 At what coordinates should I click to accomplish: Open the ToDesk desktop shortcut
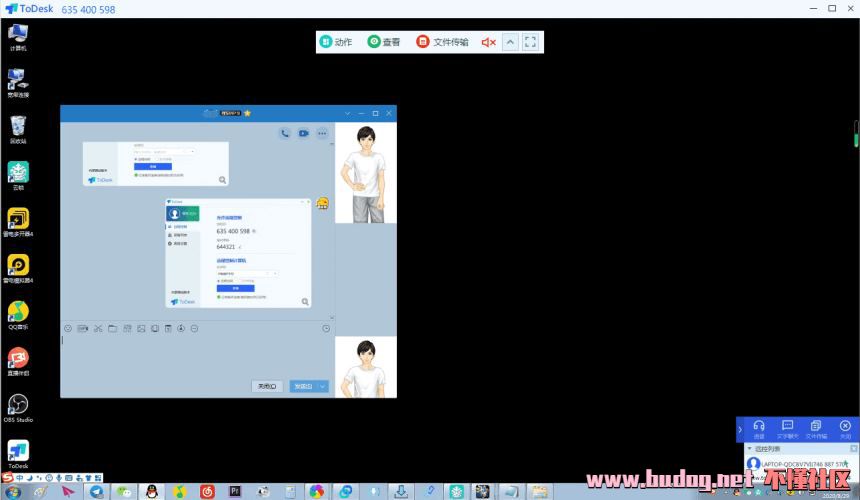(x=18, y=455)
